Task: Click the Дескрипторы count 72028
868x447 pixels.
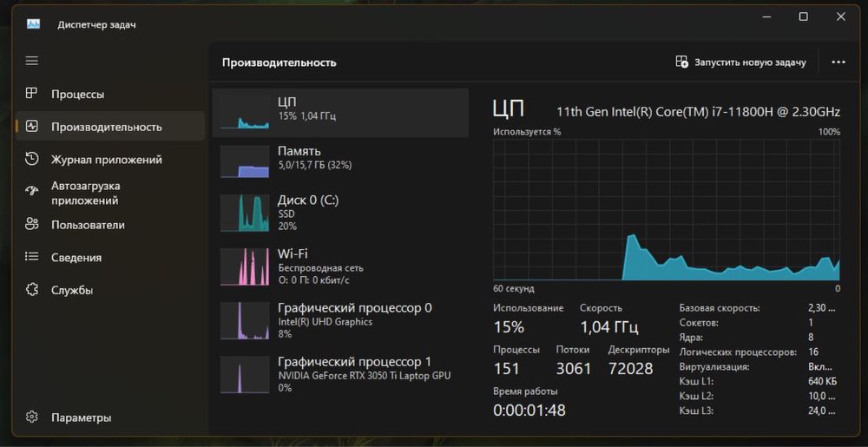Action: [x=630, y=368]
